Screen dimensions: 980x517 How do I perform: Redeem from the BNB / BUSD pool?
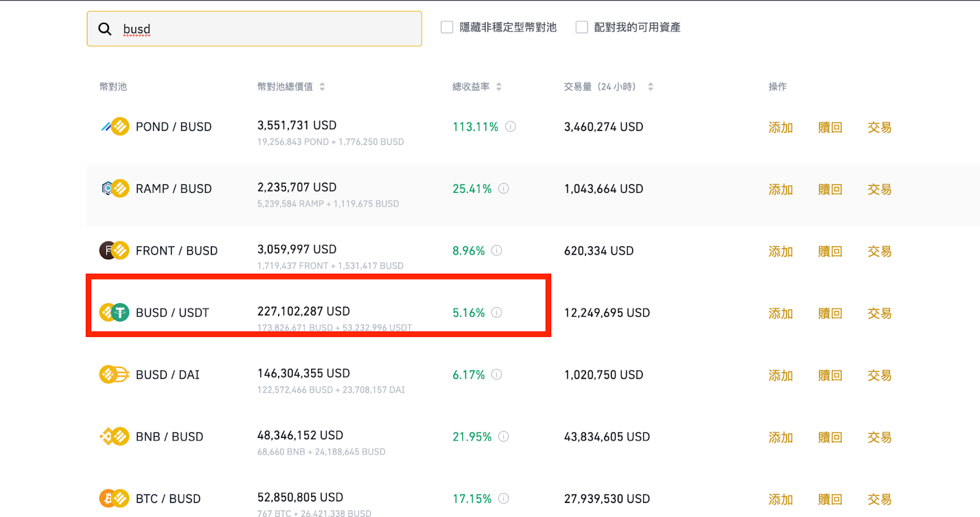831,437
